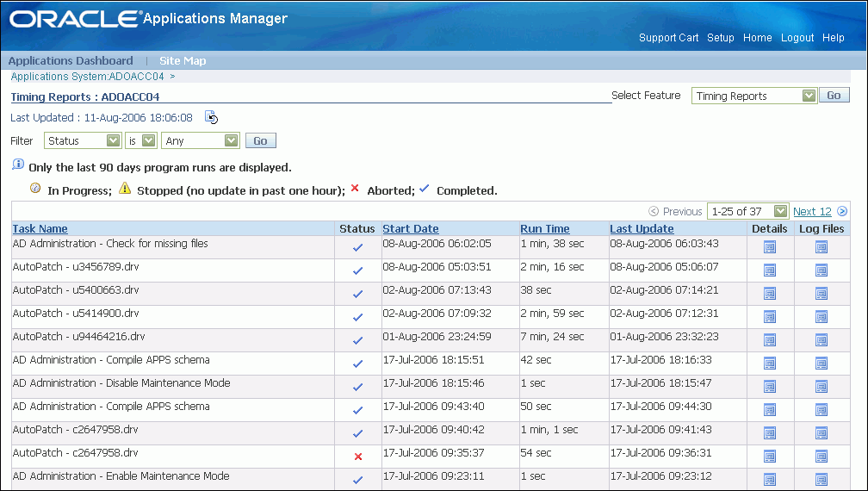Switch to the Site Map tab

pos(183,61)
